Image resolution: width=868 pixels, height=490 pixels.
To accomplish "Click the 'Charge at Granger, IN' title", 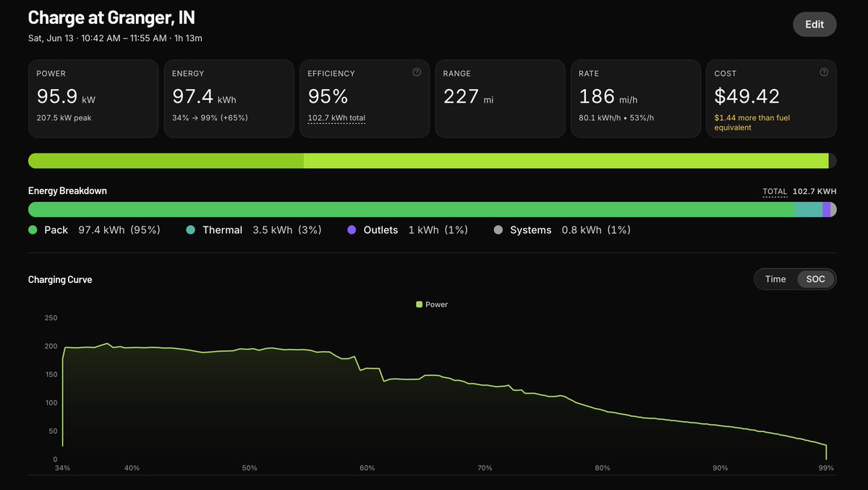I will point(111,17).
